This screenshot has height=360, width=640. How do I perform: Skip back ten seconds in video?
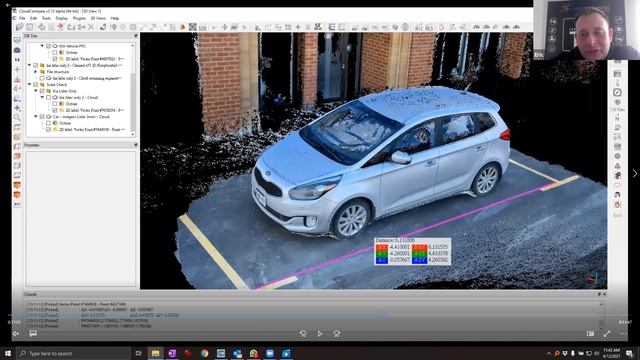pyautogui.click(x=303, y=333)
